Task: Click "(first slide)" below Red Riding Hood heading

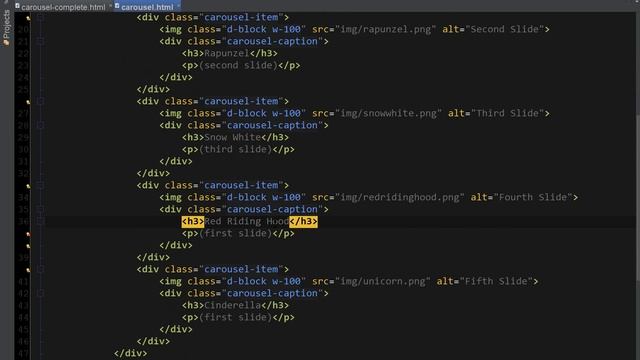Action: click(x=235, y=233)
